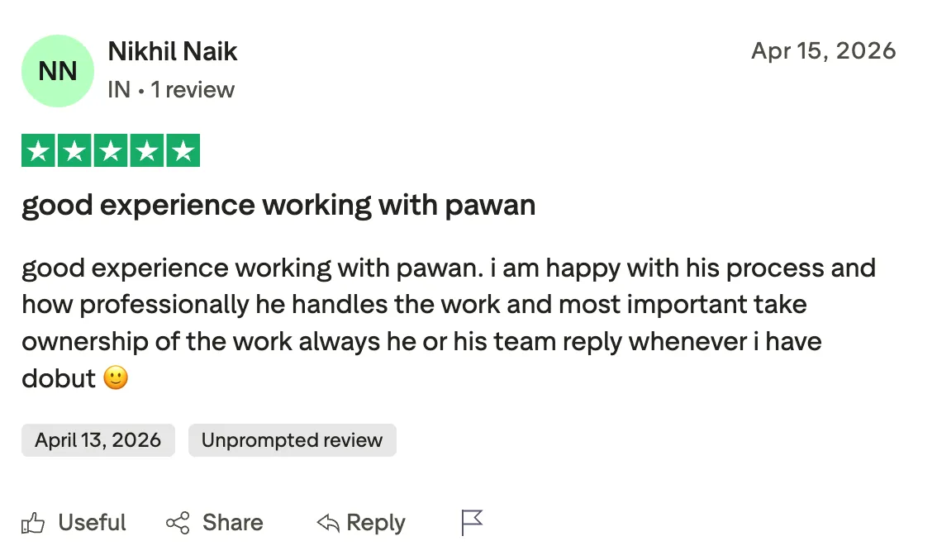This screenshot has height=560, width=937.
Task: Click the curved Reply arrow icon
Action: tap(328, 523)
